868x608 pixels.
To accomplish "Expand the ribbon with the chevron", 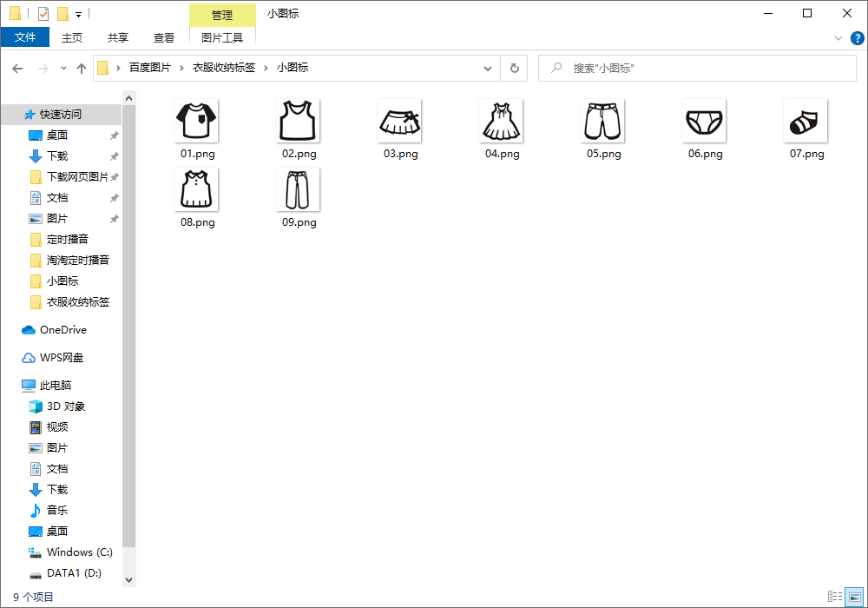I will (838, 38).
